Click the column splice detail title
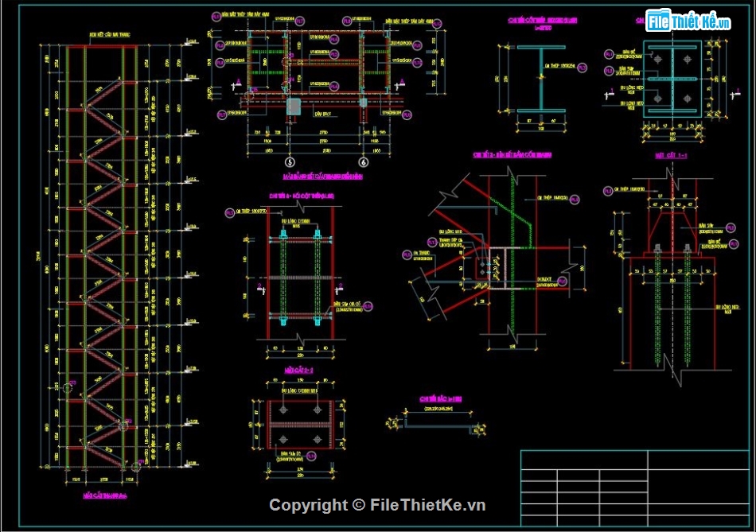 pyautogui.click(x=302, y=196)
